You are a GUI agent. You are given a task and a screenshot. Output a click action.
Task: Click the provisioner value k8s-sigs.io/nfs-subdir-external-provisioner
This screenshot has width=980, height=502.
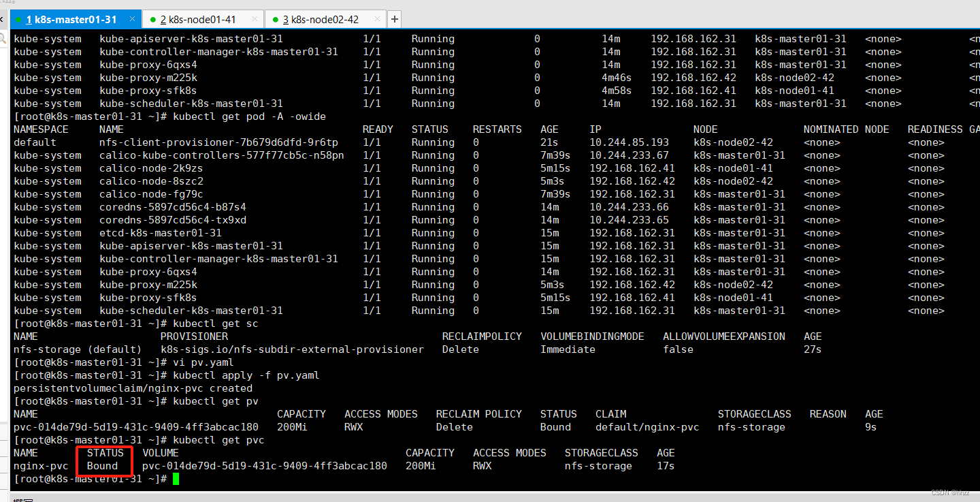click(x=292, y=349)
